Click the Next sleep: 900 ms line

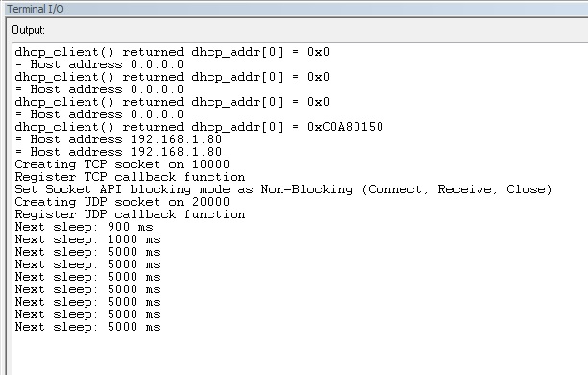pos(84,227)
